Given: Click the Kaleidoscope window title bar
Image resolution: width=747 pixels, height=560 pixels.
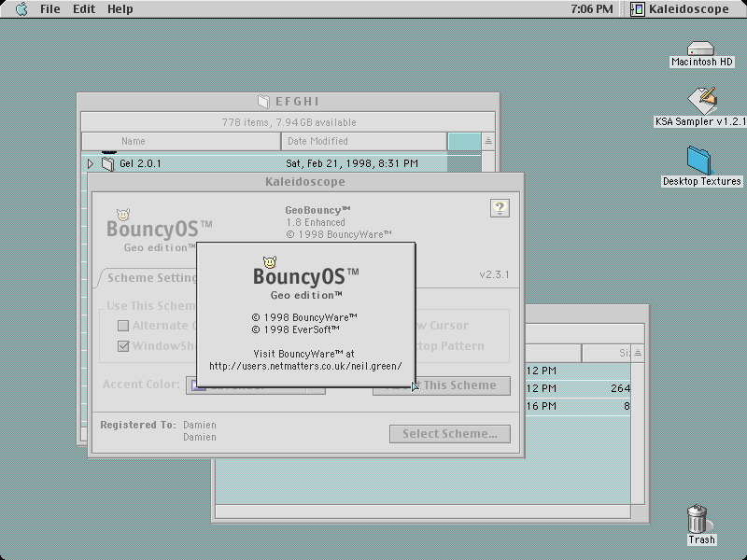Looking at the screenshot, I should coord(306,182).
